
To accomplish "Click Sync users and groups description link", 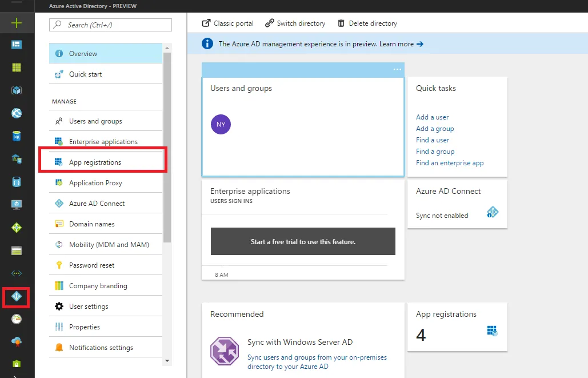I will tap(317, 362).
